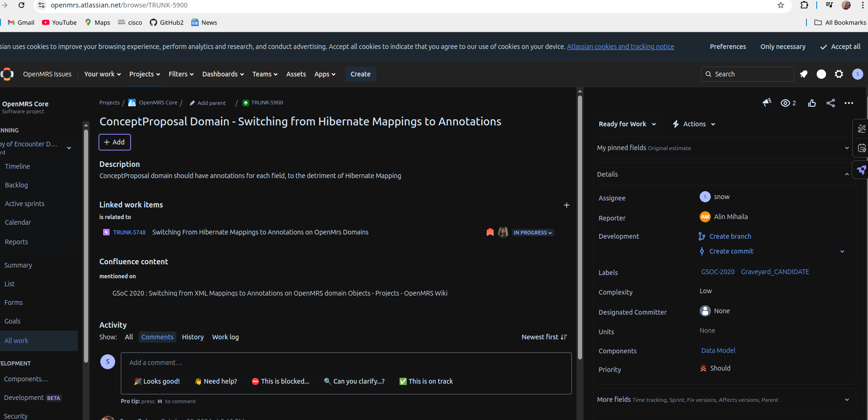Change the IN PROGRESS status of TRUNK-5748

pos(533,233)
